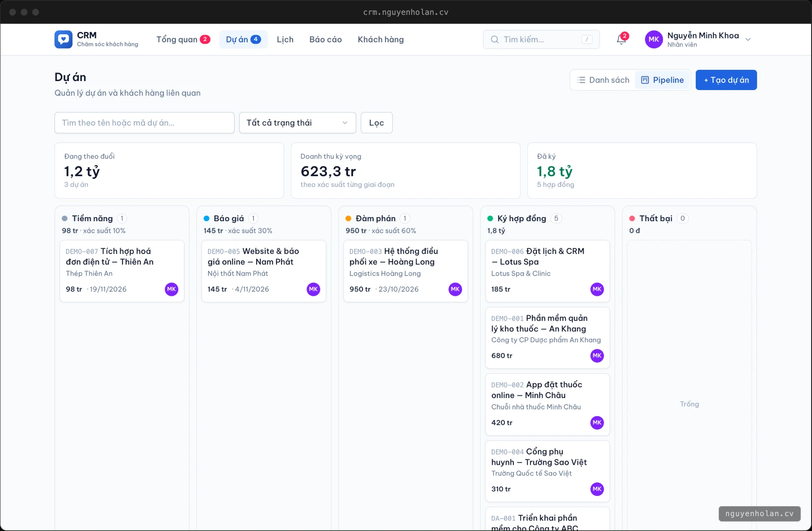Click the search magnifier icon
This screenshot has height=531, width=812.
tap(494, 39)
